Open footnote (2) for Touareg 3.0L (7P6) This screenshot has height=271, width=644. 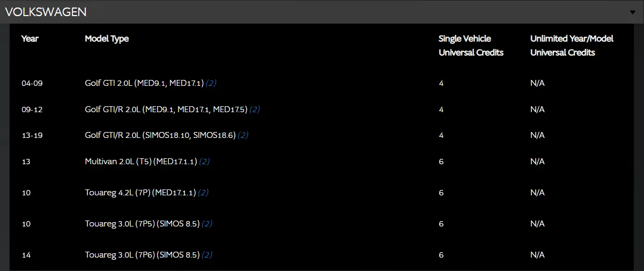pyautogui.click(x=207, y=255)
